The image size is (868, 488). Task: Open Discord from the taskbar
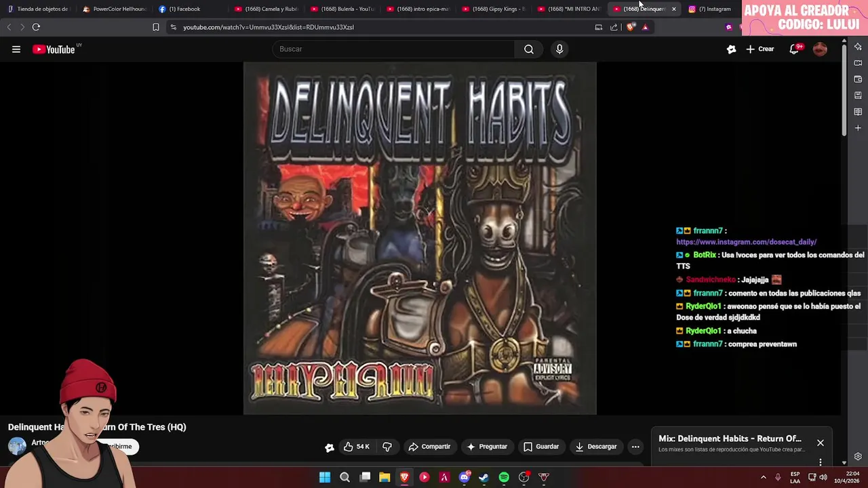point(464,477)
